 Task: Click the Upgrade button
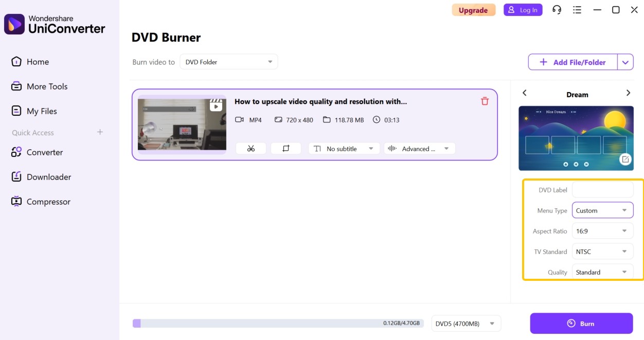473,10
